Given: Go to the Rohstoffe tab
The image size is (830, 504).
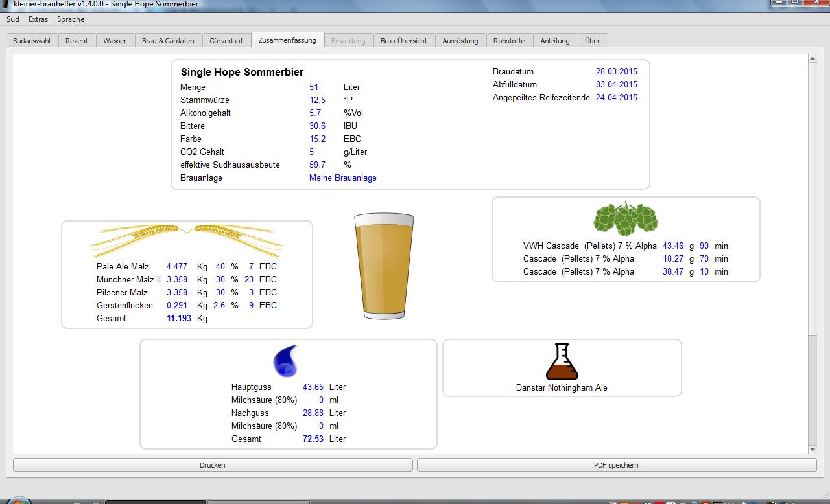Looking at the screenshot, I should (509, 41).
